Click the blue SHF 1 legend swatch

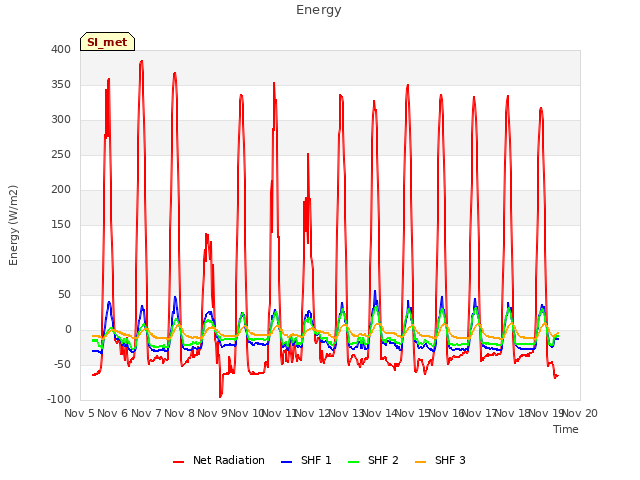287,461
